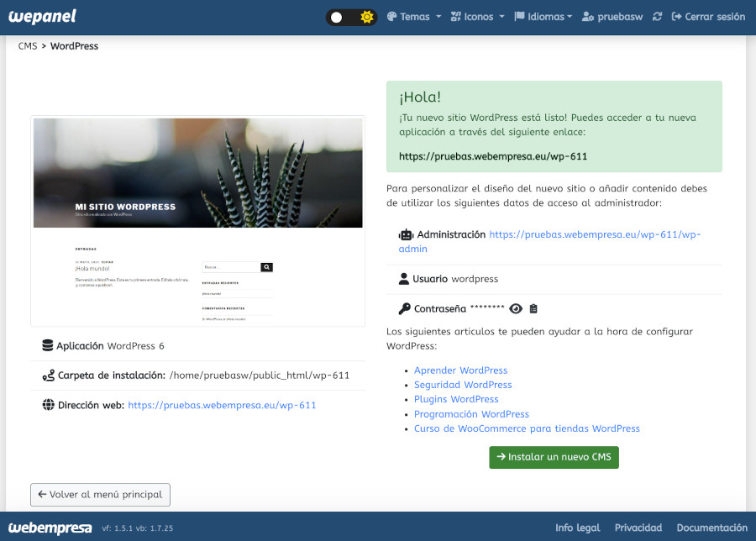This screenshot has width=756, height=541.
Task: Click the Dirección web globe icon
Action: pos(48,405)
